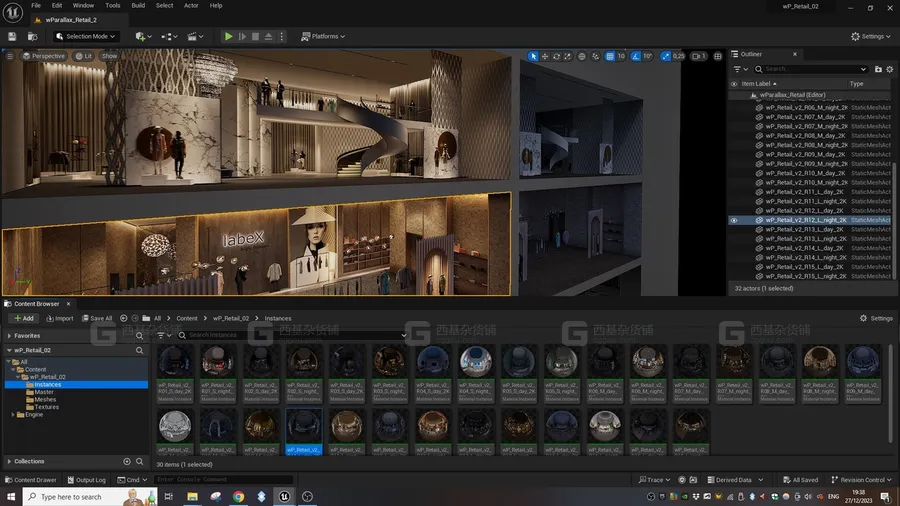Image resolution: width=900 pixels, height=506 pixels.
Task: Click the Outliner visibility column eye header
Action: [734, 84]
